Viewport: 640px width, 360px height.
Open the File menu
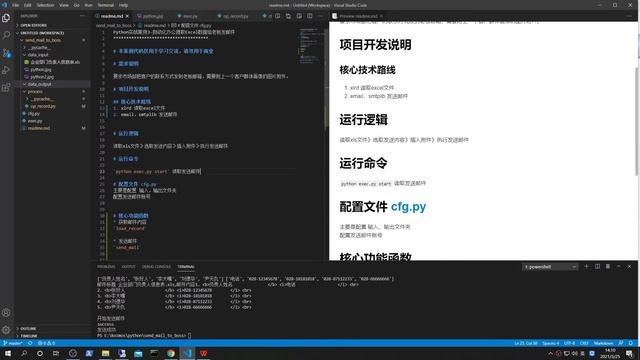pyautogui.click(x=16, y=5)
